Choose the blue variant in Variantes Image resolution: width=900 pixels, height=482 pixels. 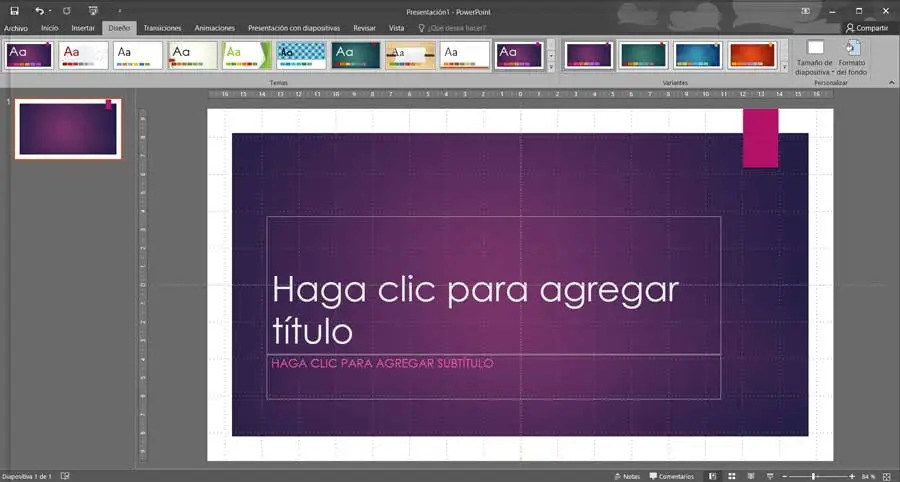pyautogui.click(x=697, y=55)
